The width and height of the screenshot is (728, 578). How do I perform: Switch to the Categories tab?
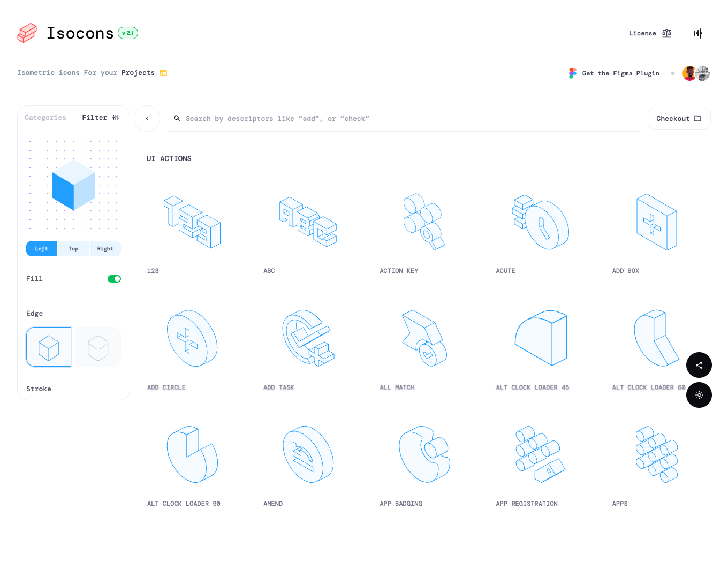(x=45, y=118)
